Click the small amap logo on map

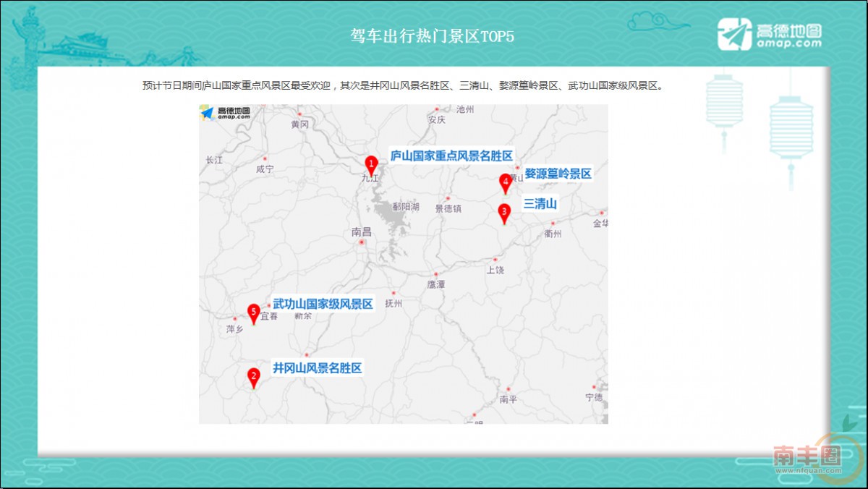point(226,113)
